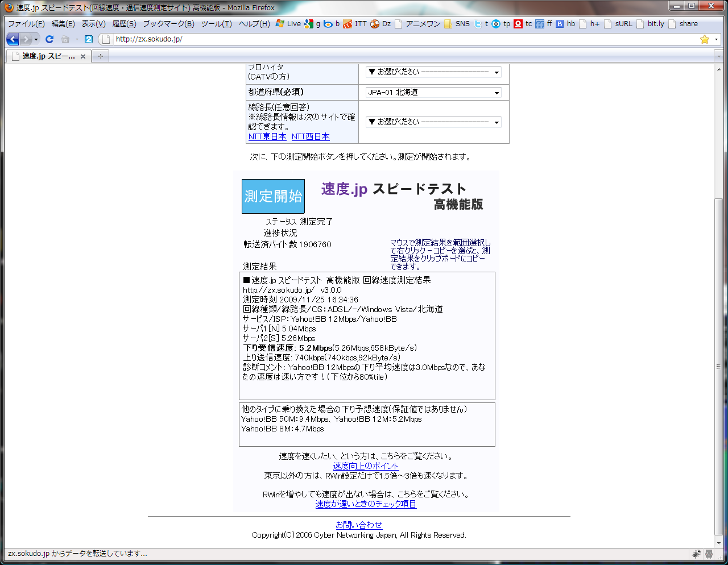Image resolution: width=728 pixels, height=565 pixels.
Task: Open the 履歴(S) menu
Action: [124, 24]
